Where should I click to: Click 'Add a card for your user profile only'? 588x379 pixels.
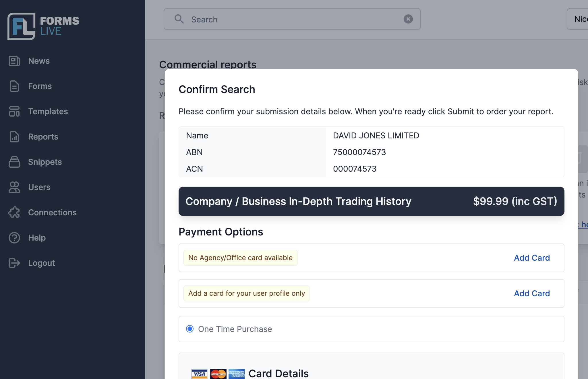[x=246, y=293]
